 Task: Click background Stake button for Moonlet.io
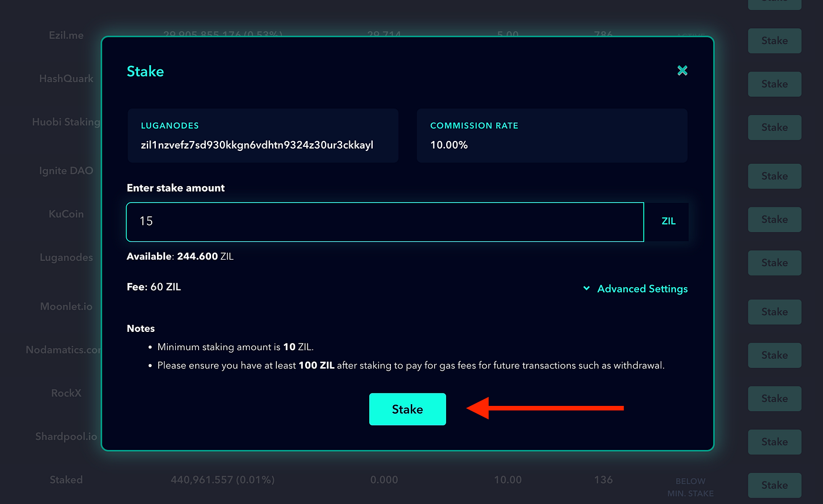tap(774, 312)
